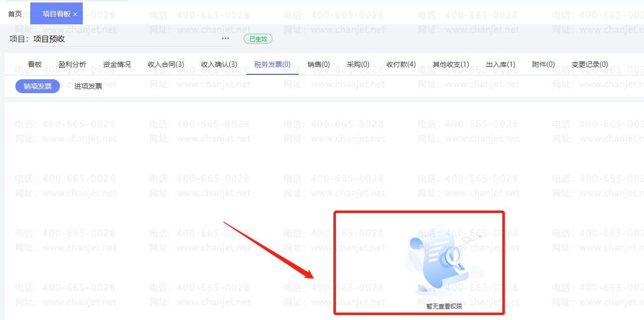Open the 采购(0) tab
Screen dimensions: 644x320
(358, 64)
